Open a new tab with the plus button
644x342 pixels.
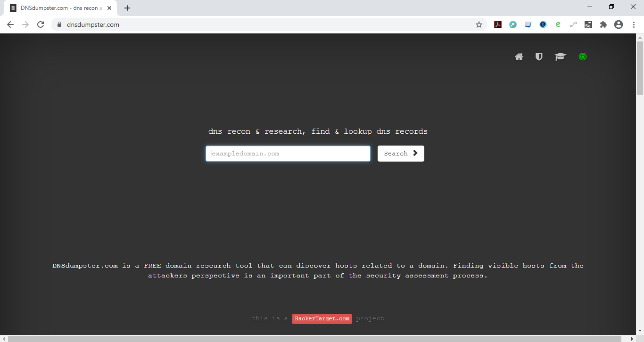pos(127,8)
